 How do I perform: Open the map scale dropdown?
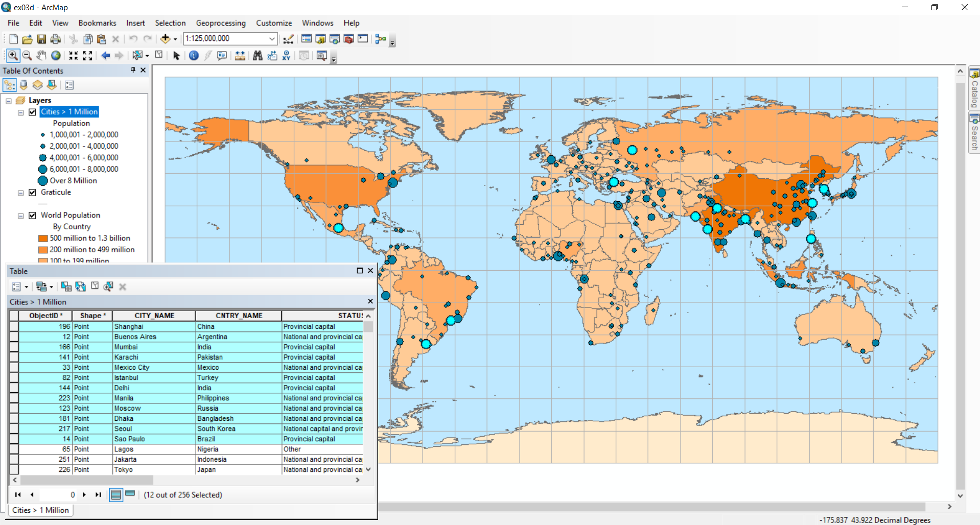click(272, 39)
